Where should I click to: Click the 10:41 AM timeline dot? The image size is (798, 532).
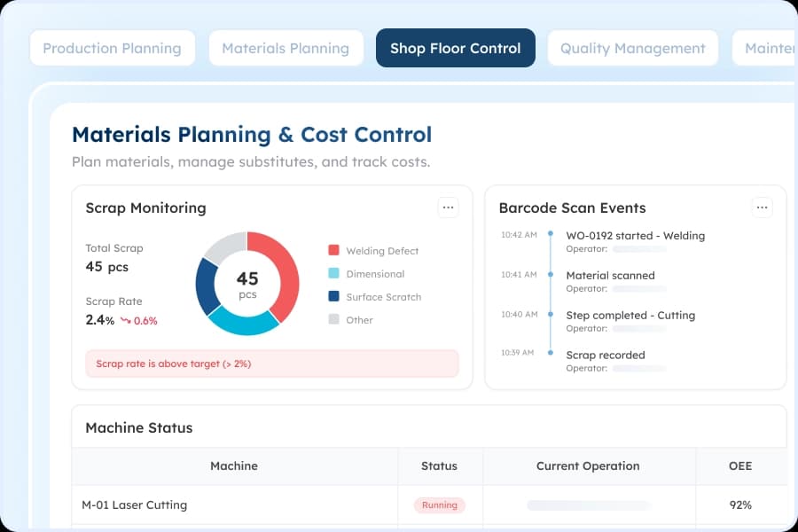tap(550, 274)
